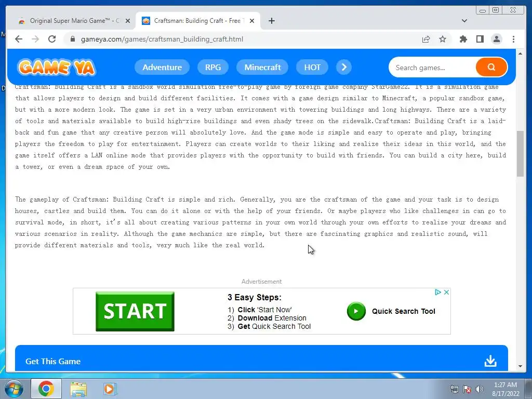This screenshot has height=399, width=532.
Task: Open a new tab with plus button
Action: coord(271,21)
